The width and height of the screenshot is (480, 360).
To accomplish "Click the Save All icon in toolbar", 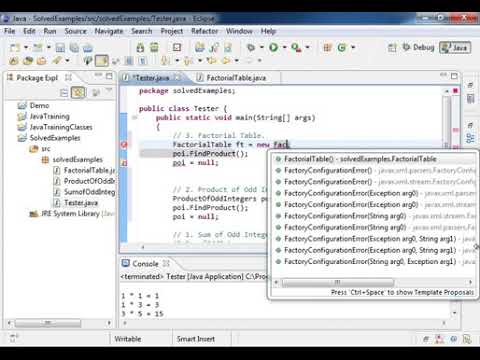I will pyautogui.click(x=74, y=48).
